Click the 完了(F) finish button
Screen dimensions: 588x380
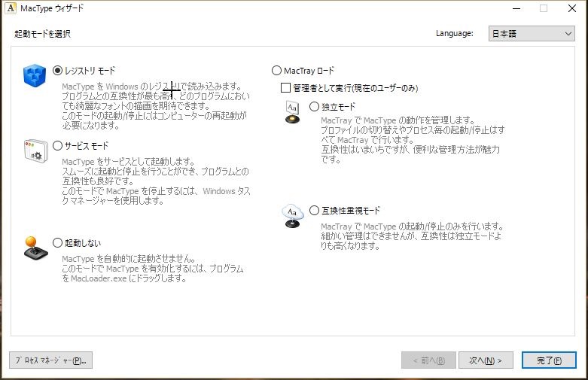(549, 360)
